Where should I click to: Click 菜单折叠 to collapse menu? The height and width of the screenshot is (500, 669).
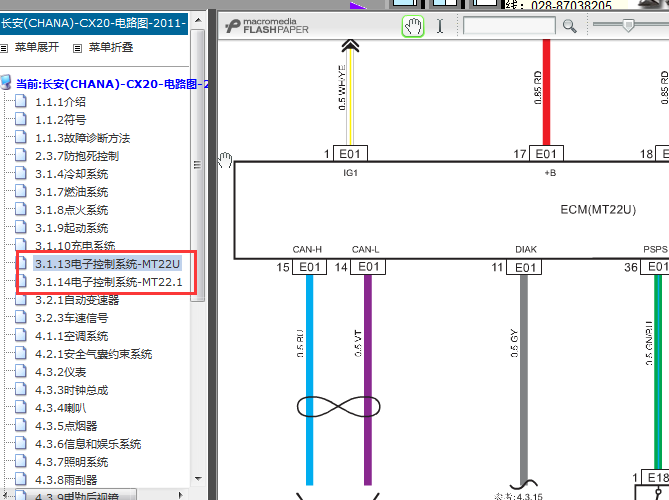point(111,47)
